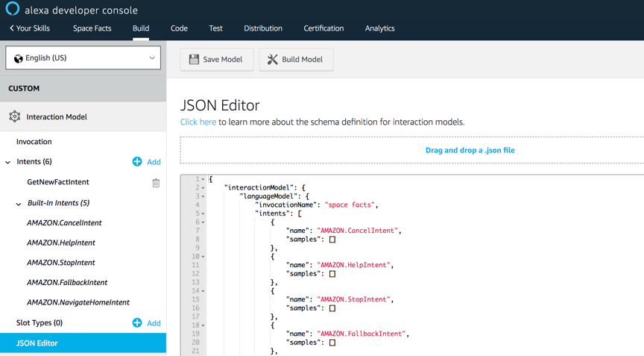
Task: Click the drag and drop .json file area
Action: pyautogui.click(x=470, y=150)
